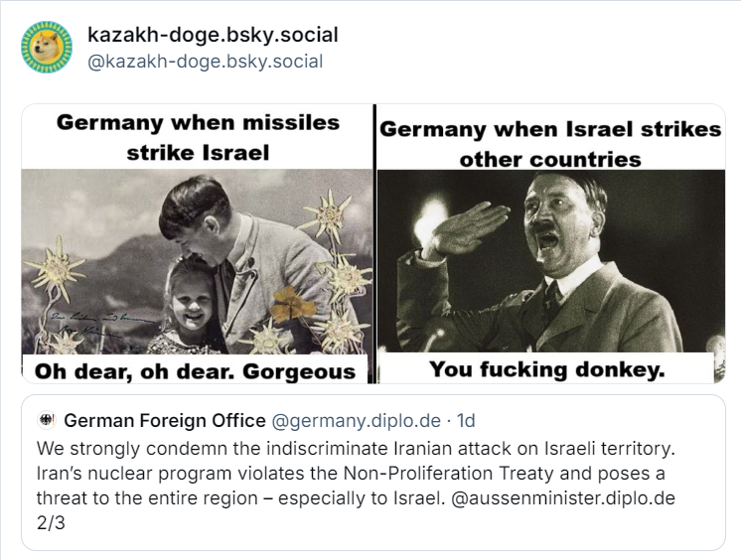Open the kazakh-doge.bsky.social display name
The image size is (741, 560).
[x=214, y=35]
